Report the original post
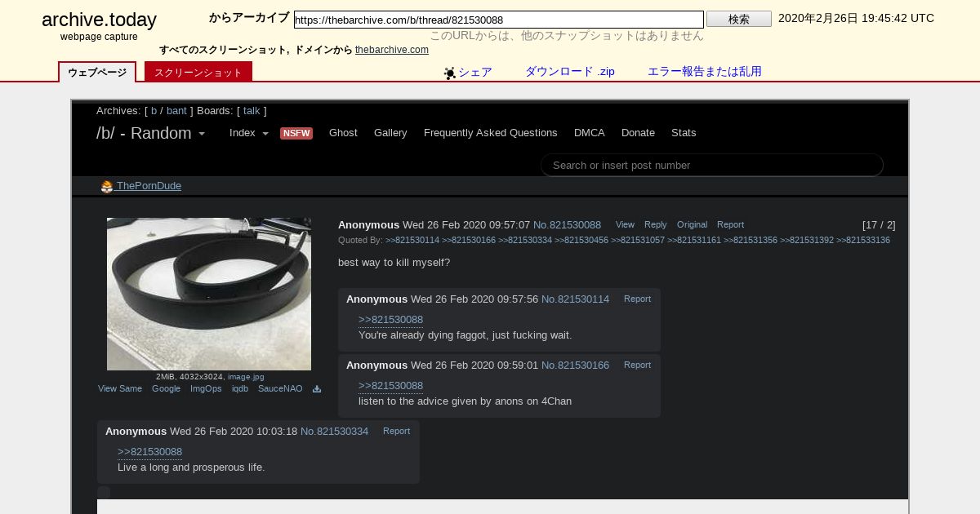 click(730, 225)
